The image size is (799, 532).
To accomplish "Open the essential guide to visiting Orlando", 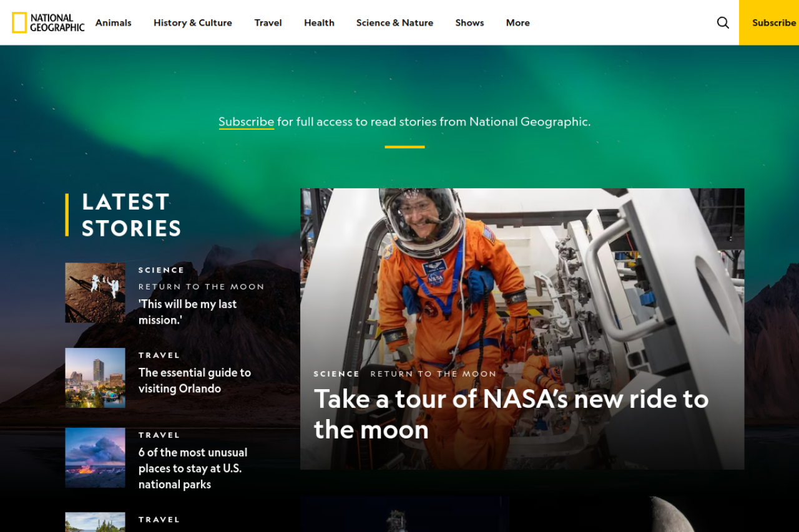I will coord(194,380).
